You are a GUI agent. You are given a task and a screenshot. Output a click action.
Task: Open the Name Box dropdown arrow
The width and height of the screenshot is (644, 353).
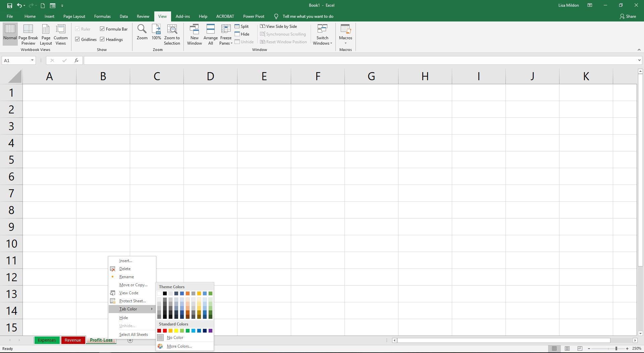click(x=32, y=60)
